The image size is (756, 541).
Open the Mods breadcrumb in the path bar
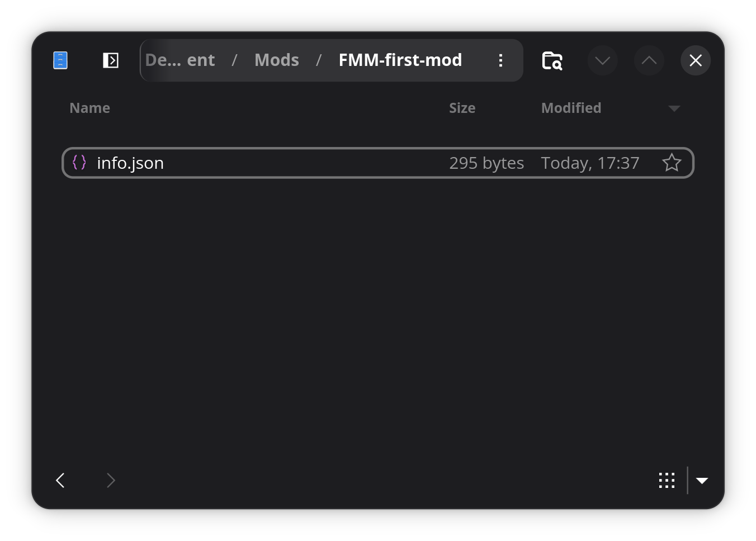pos(277,60)
